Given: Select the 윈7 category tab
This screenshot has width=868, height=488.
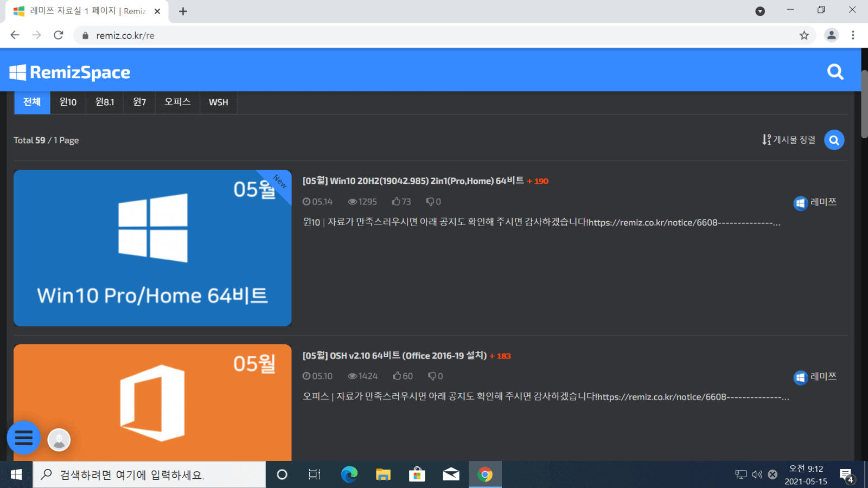Looking at the screenshot, I should 139,102.
